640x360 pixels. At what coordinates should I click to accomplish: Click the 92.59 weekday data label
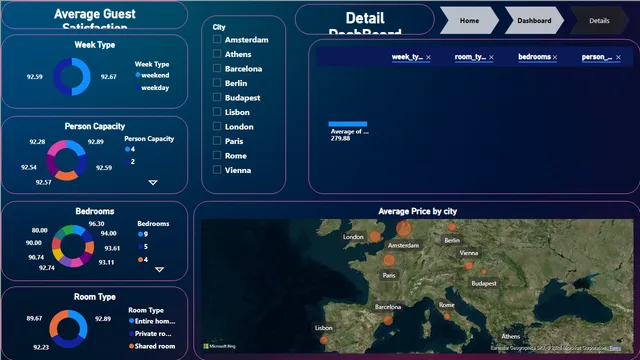[x=35, y=76]
